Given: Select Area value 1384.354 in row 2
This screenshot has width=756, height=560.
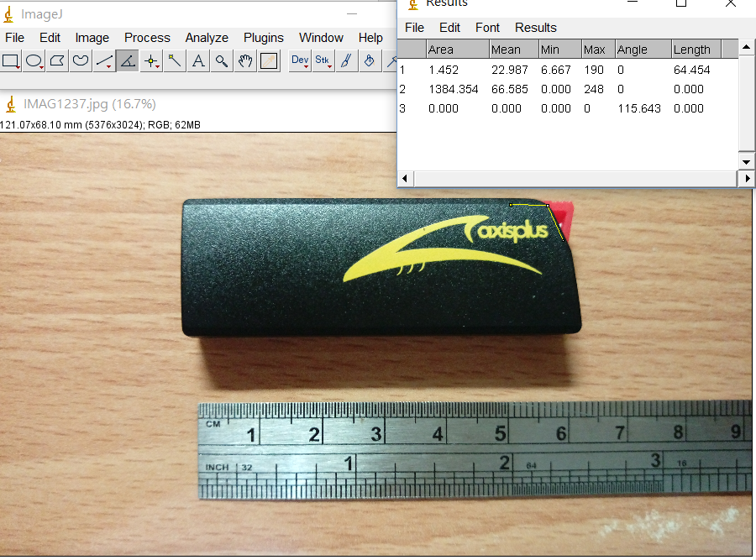Looking at the screenshot, I should pyautogui.click(x=454, y=89).
